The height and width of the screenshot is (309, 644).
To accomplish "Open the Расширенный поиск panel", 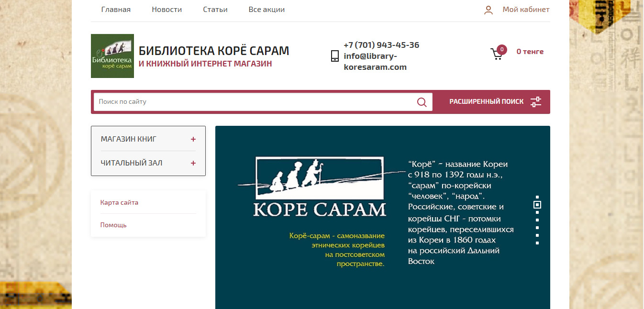I will click(x=495, y=102).
